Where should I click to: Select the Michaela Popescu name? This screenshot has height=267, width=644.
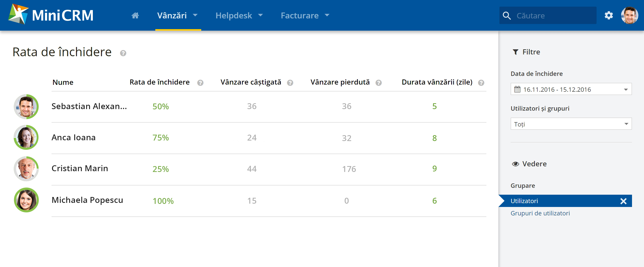point(87,200)
